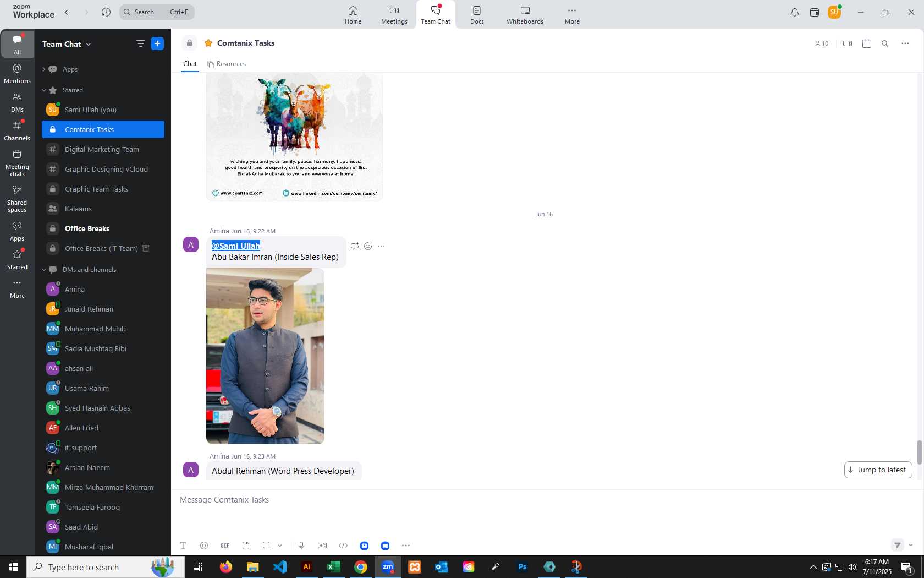
Task: Open more actions for Amina's message
Action: pyautogui.click(x=381, y=246)
